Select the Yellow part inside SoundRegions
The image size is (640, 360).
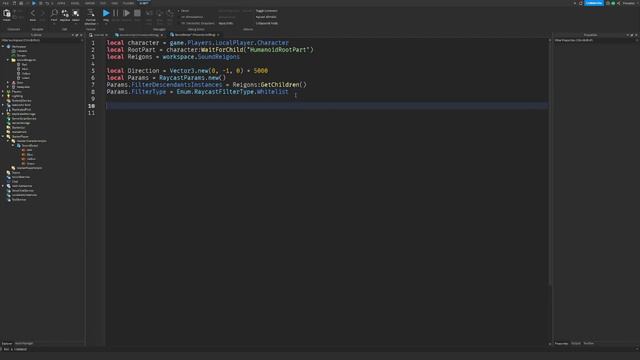(x=26, y=73)
